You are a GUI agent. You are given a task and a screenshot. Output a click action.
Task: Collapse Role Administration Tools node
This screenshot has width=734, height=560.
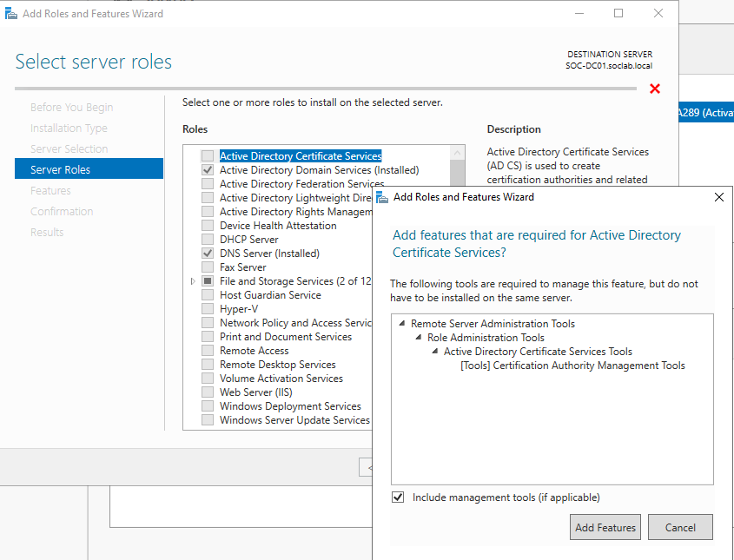point(419,338)
